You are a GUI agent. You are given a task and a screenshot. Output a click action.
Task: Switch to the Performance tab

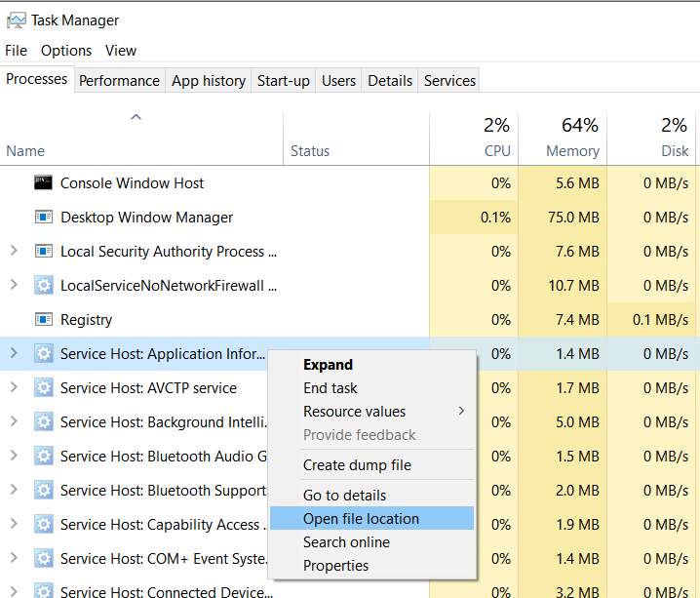click(x=119, y=81)
